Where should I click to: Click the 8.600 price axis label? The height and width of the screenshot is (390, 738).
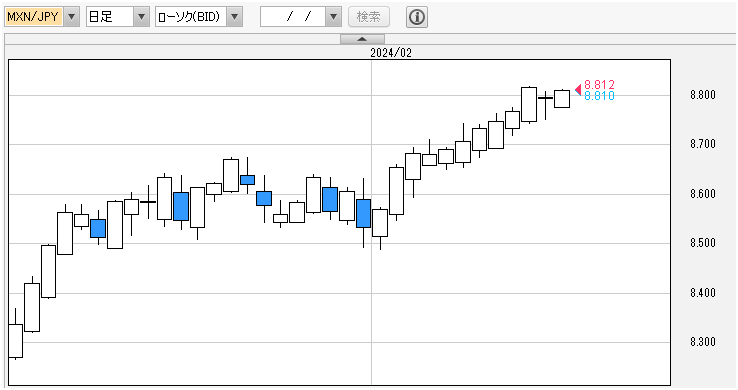click(x=703, y=194)
